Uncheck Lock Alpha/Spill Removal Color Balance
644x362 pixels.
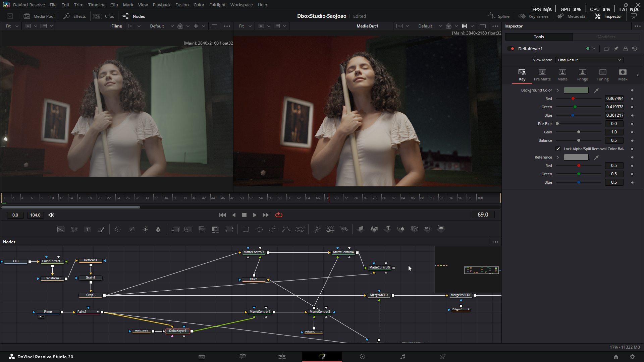(x=558, y=149)
